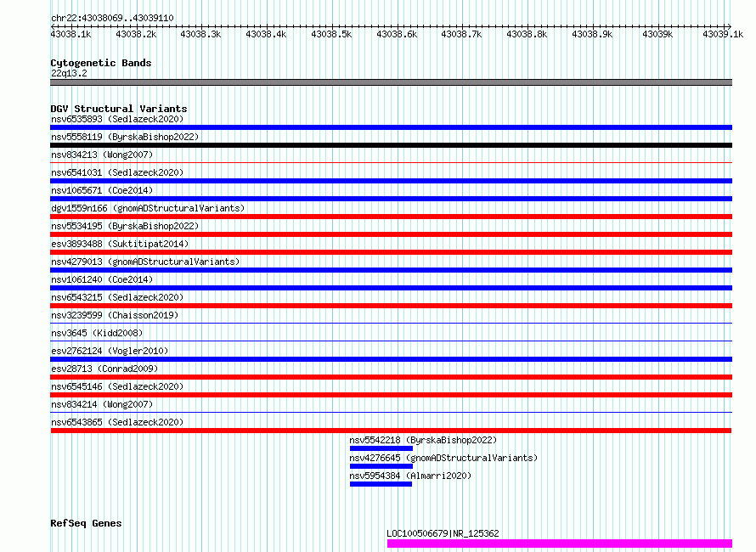Image resolution: width=756 pixels, height=552 pixels.
Task: Click the Cytogenetic Bands track heading
Action: [x=101, y=63]
